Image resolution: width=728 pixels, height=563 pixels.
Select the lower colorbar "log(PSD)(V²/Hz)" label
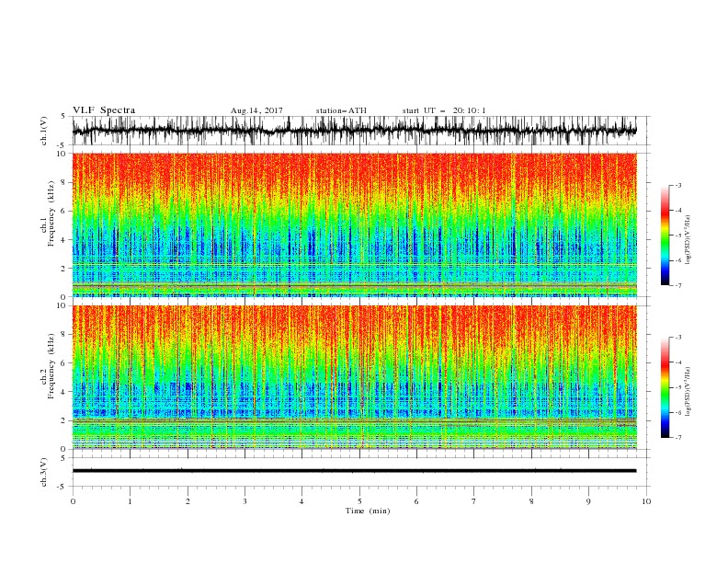688,392
